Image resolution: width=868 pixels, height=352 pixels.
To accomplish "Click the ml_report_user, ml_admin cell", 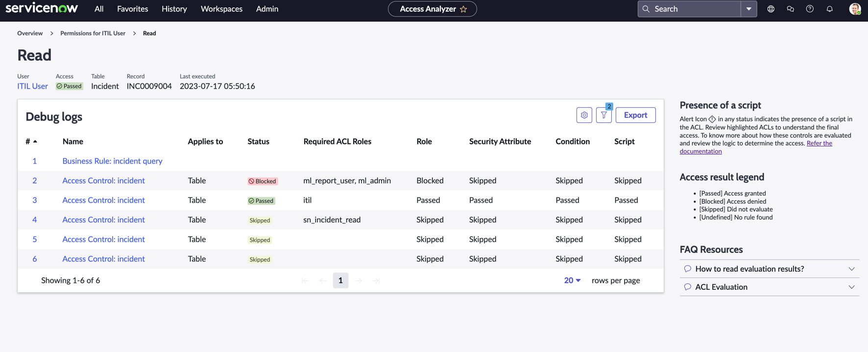I will (x=347, y=181).
